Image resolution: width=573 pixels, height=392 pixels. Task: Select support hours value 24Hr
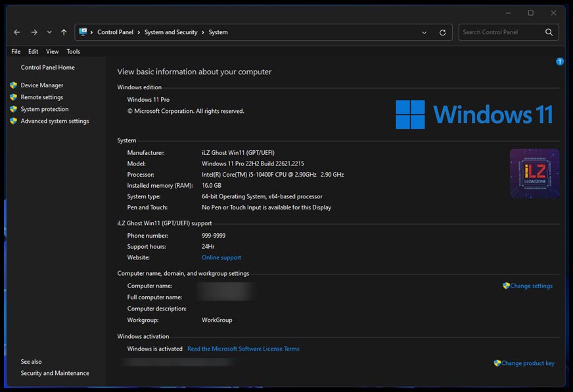(208, 246)
